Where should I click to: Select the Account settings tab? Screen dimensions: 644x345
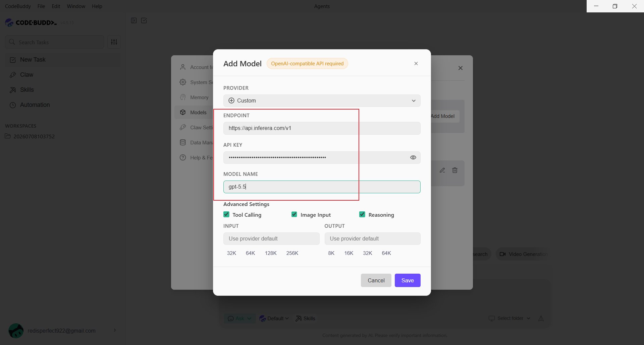point(196,67)
